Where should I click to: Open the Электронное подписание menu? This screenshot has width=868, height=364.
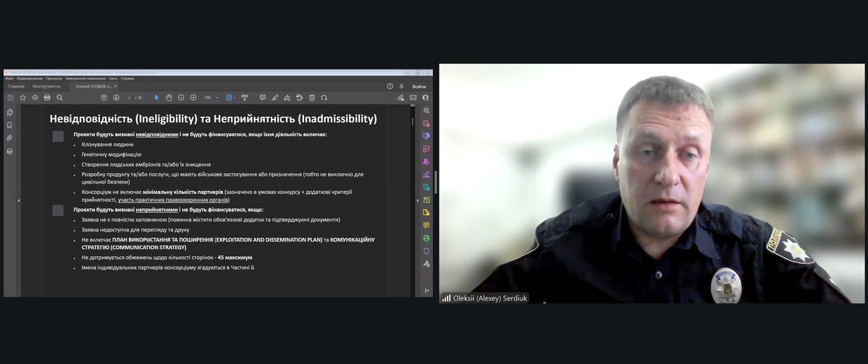point(86,79)
